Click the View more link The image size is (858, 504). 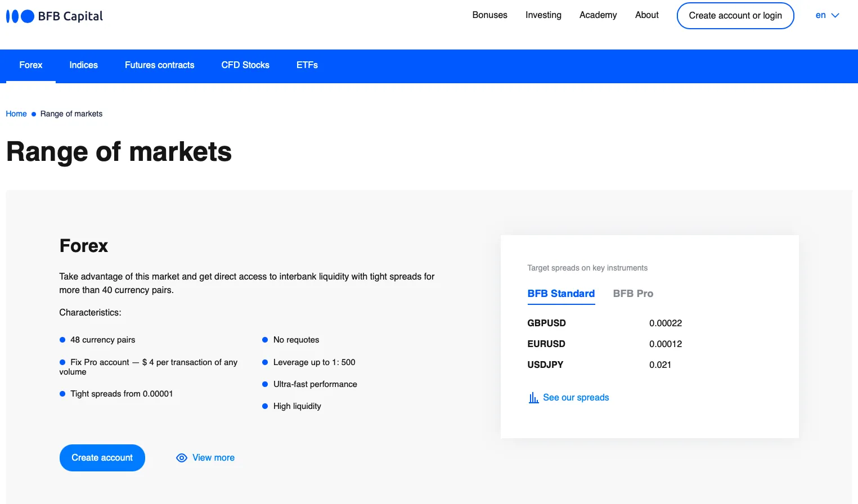click(213, 458)
